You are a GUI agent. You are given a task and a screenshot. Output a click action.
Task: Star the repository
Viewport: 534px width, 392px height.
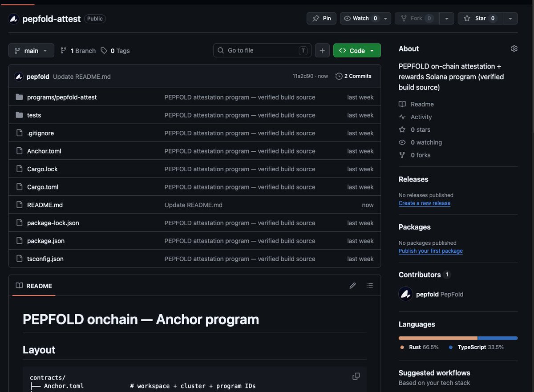[480, 18]
